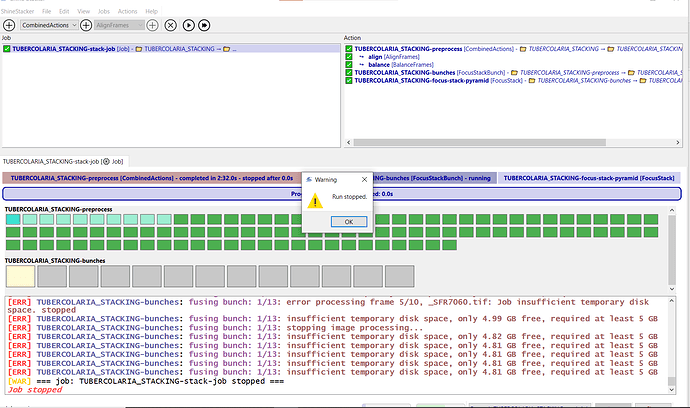690x408 pixels.
Task: Open the Jobs menu
Action: tap(101, 10)
